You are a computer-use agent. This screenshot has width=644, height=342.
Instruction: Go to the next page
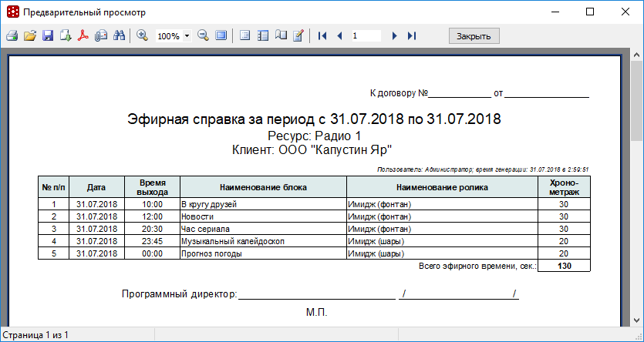click(395, 36)
